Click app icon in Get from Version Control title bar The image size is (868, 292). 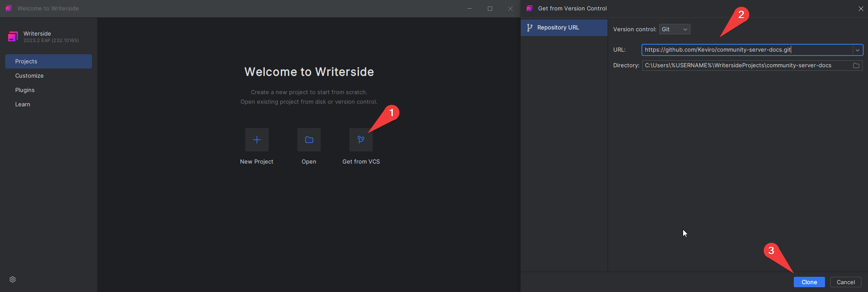pos(529,8)
